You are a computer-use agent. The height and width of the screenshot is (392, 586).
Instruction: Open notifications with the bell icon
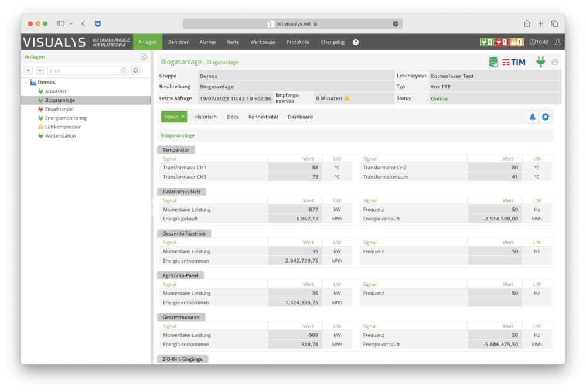click(x=532, y=117)
